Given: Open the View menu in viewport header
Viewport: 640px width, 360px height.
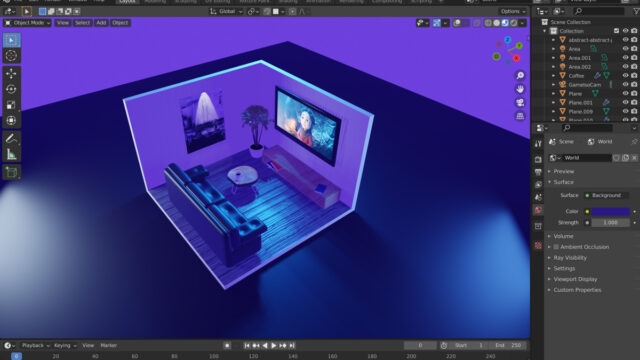Looking at the screenshot, I should pyautogui.click(x=62, y=23).
